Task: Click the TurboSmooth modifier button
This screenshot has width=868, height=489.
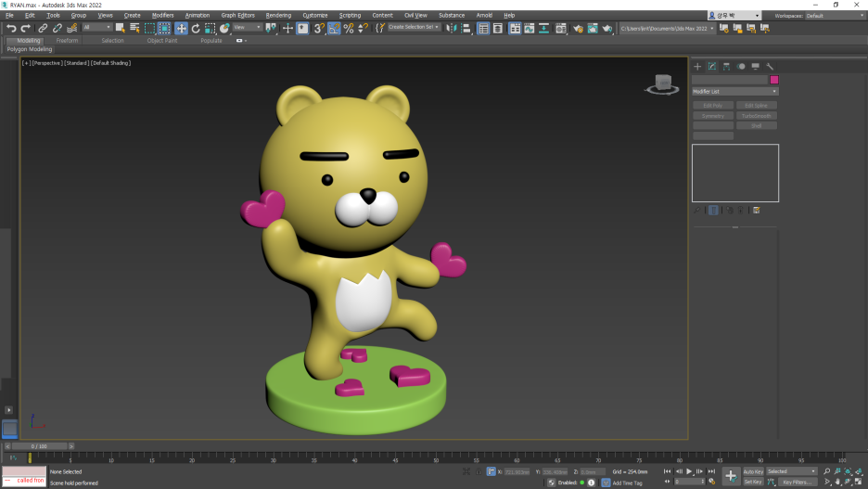Action: pos(756,116)
